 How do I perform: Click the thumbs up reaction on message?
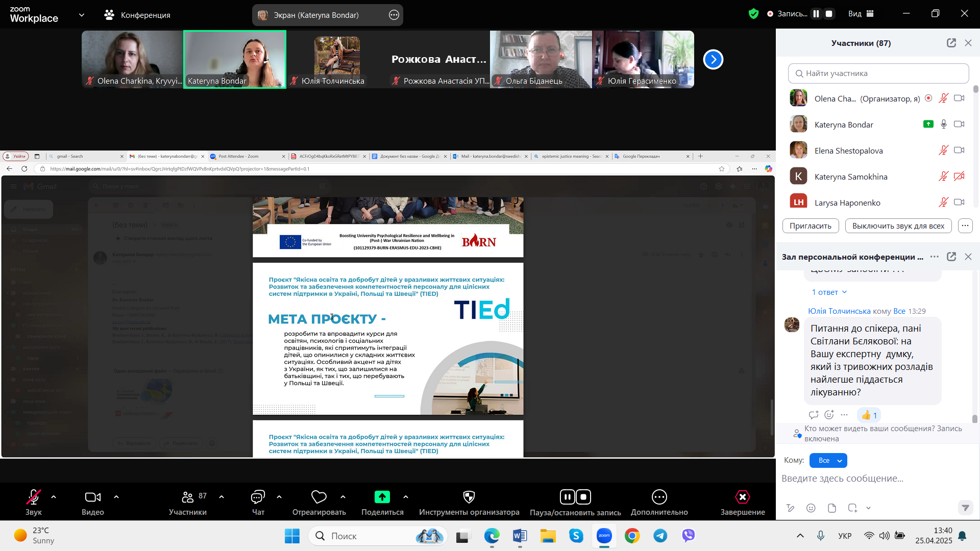869,415
